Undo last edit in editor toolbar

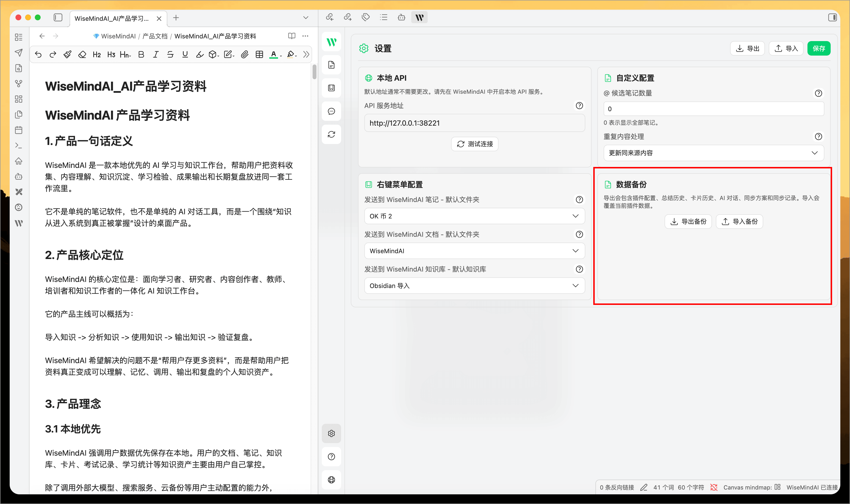pyautogui.click(x=38, y=54)
